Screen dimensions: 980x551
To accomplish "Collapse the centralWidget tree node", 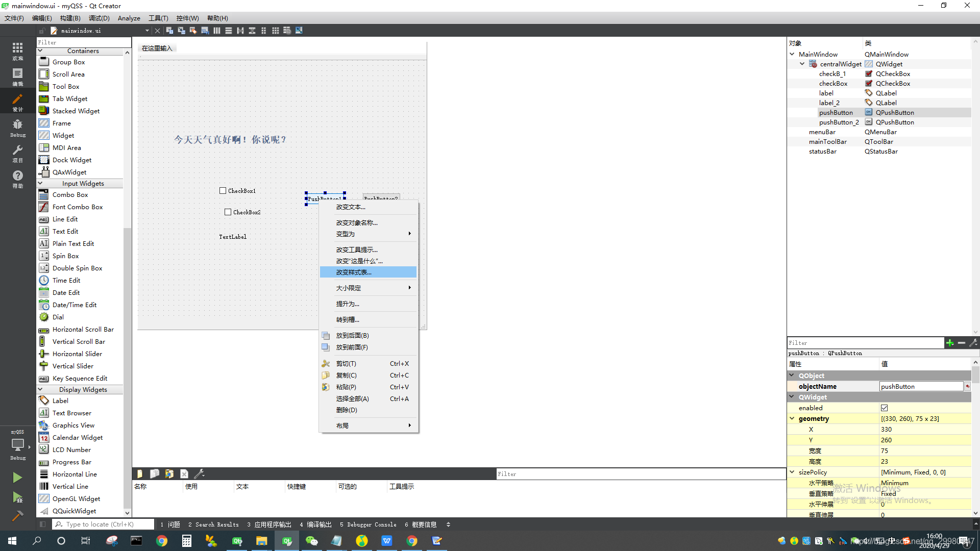I will 802,64.
